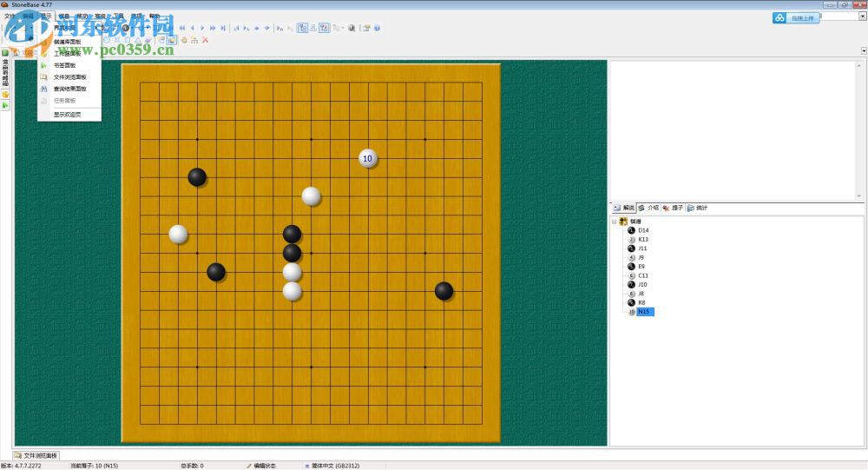Select move J10 in the move tree
868x470 pixels.
point(642,284)
